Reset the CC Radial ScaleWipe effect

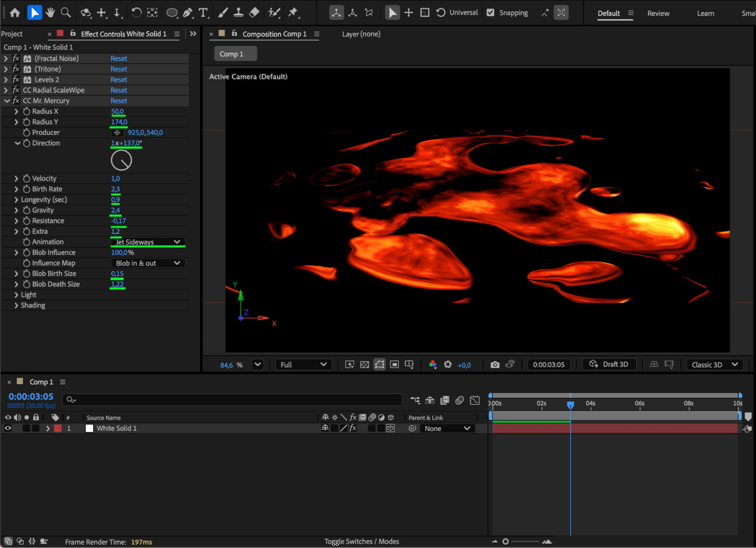click(118, 90)
